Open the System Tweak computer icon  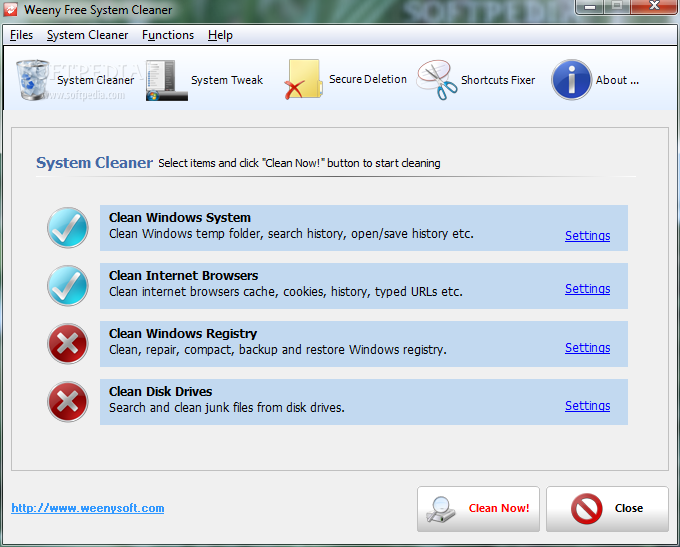click(167, 81)
